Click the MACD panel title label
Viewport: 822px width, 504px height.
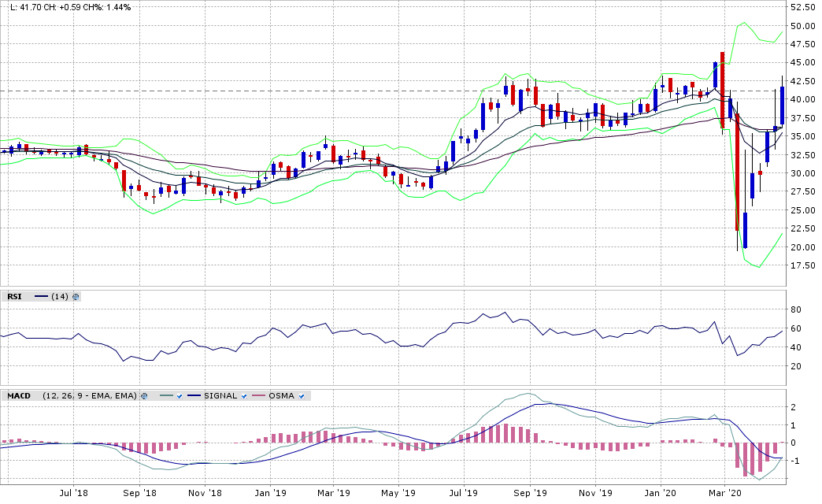pyautogui.click(x=19, y=395)
